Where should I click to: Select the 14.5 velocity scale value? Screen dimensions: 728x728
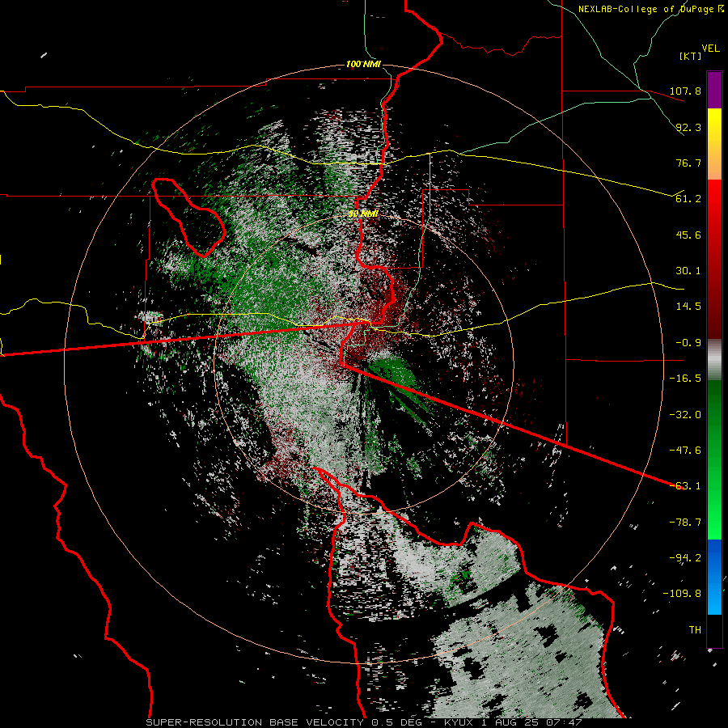(x=688, y=306)
